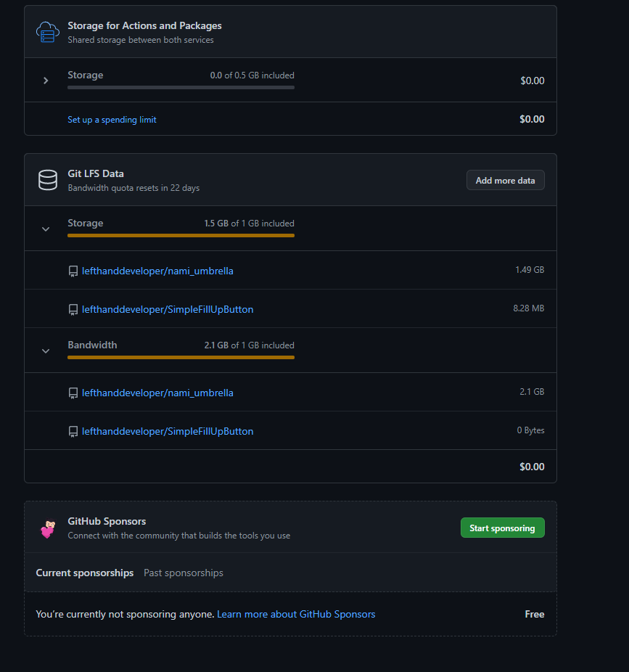629x672 pixels.
Task: Click the cloud storage icon for Actions and Packages
Action: pyautogui.click(x=48, y=32)
